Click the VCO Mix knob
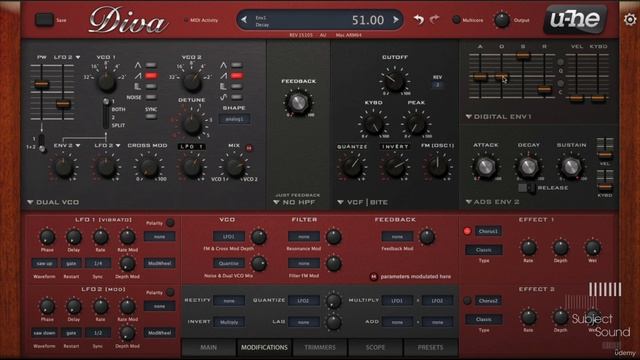 [x=235, y=167]
